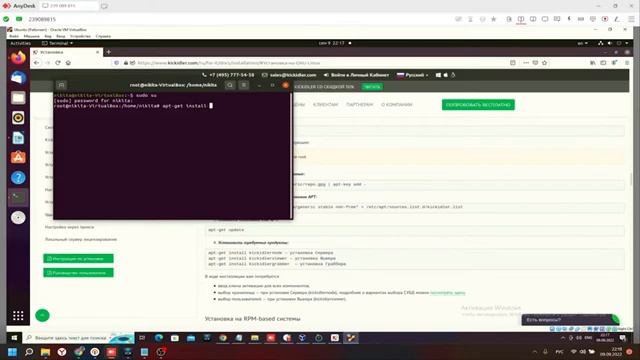This screenshot has width=640, height=360.
Task: Open File Explorer in host taskbar
Action: (x=45, y=352)
